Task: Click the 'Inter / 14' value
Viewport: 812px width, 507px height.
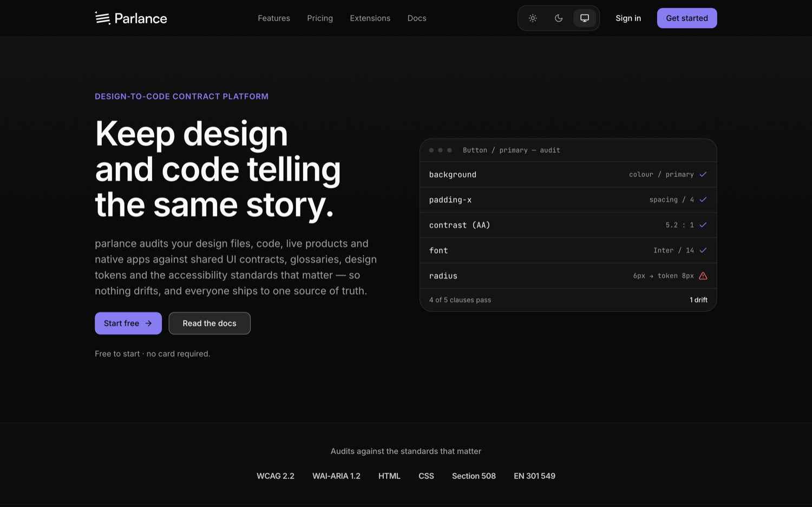Action: click(673, 250)
